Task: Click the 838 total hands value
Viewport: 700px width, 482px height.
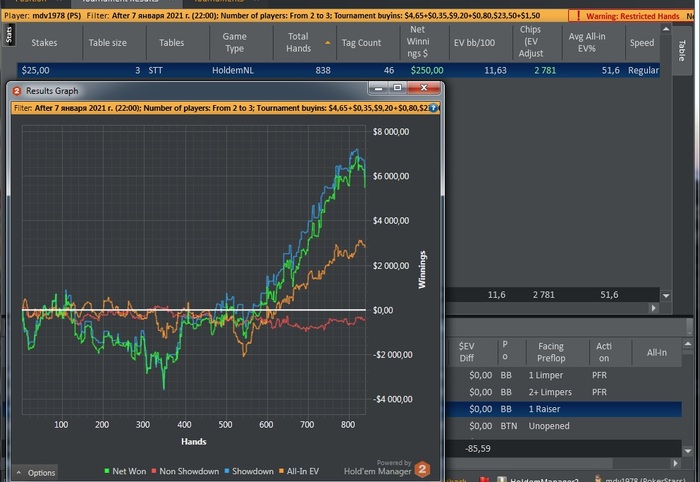Action: (x=323, y=71)
